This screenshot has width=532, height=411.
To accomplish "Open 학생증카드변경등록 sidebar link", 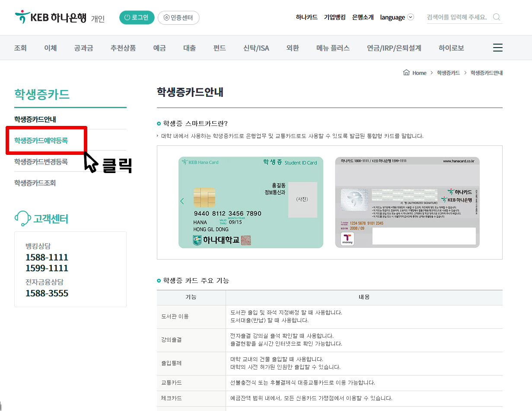I will [x=41, y=162].
